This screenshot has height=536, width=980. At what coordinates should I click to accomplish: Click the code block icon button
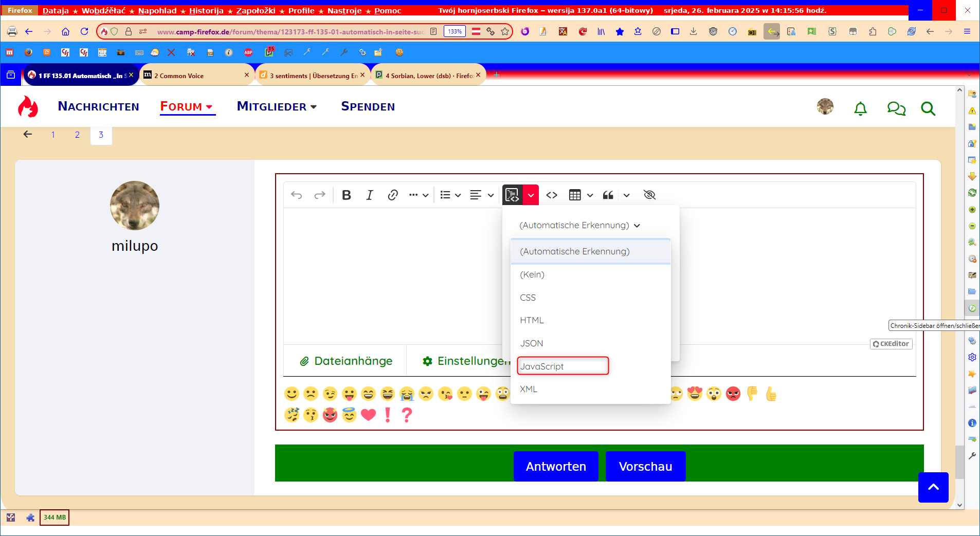pyautogui.click(x=512, y=195)
